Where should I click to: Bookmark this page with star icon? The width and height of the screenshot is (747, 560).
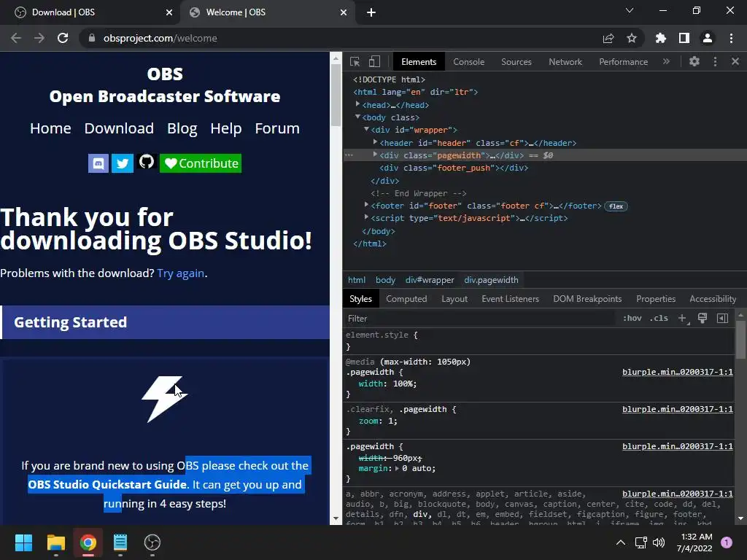[x=632, y=38]
